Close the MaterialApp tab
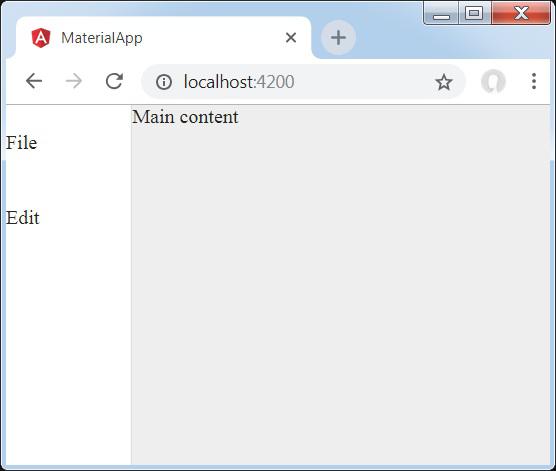Screen dimensions: 556x471 tap(291, 37)
